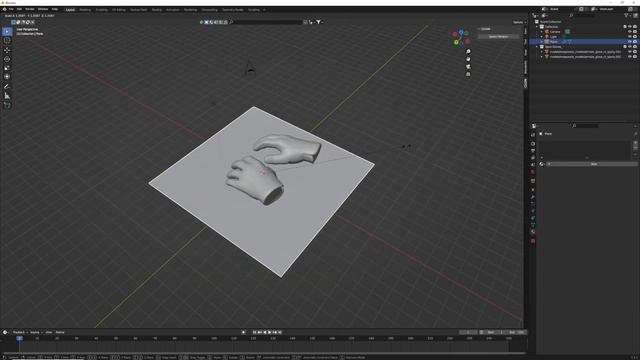Open the File menu
This screenshot has height=360, width=640.
(11, 9)
